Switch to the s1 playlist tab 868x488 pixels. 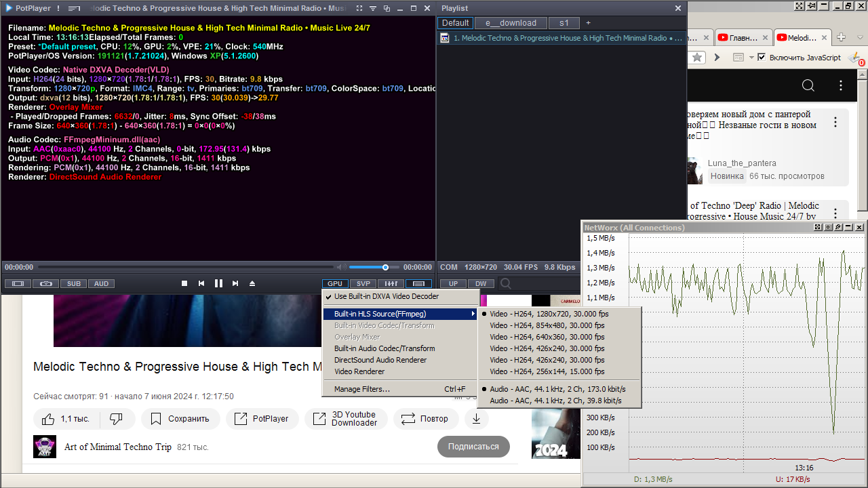(564, 23)
